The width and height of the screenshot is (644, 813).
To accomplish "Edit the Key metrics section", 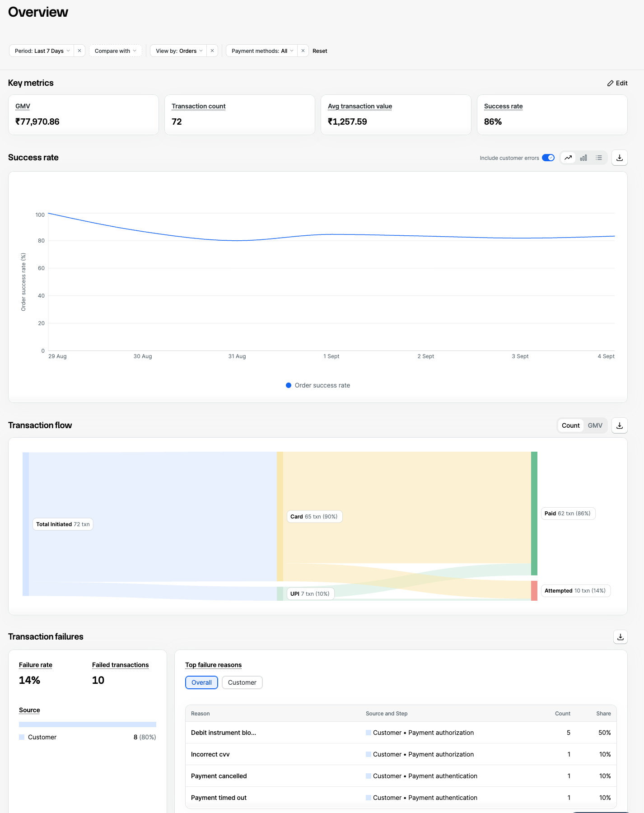I will coord(617,83).
